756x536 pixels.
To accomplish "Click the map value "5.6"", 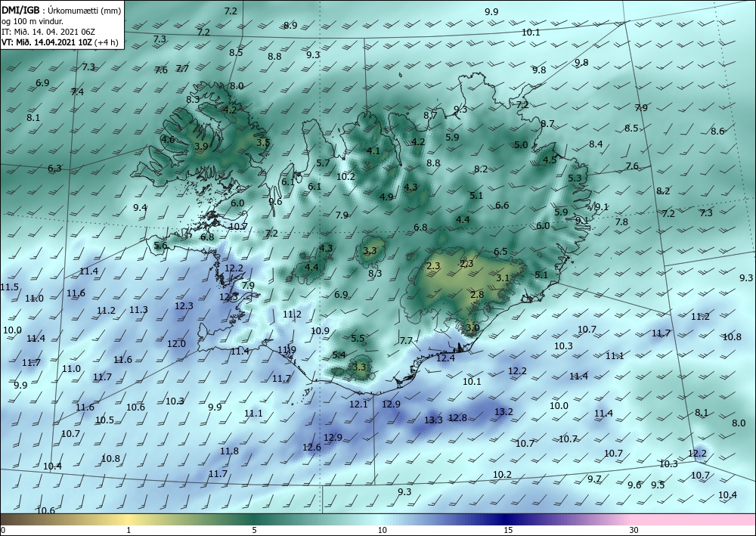I will coord(160,246).
